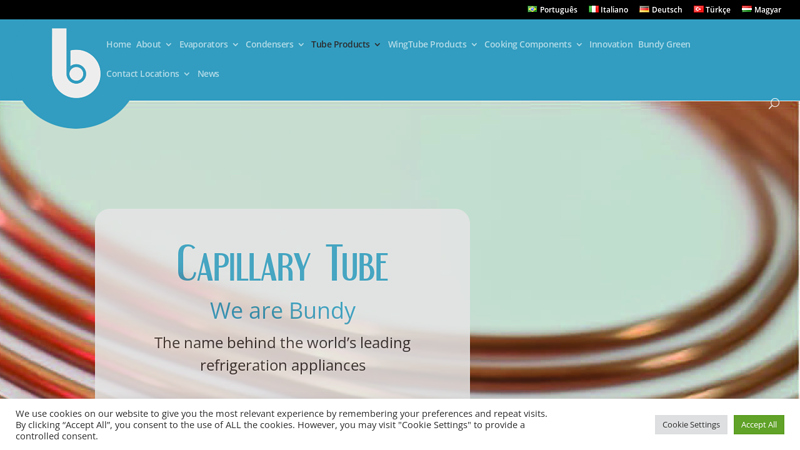
Task: Expand the About dropdown chevron
Action: point(168,45)
